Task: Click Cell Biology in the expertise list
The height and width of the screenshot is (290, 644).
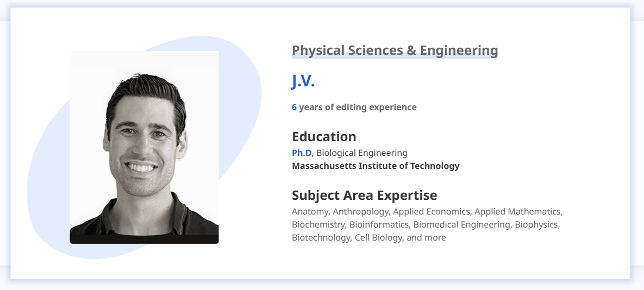Action: [378, 237]
